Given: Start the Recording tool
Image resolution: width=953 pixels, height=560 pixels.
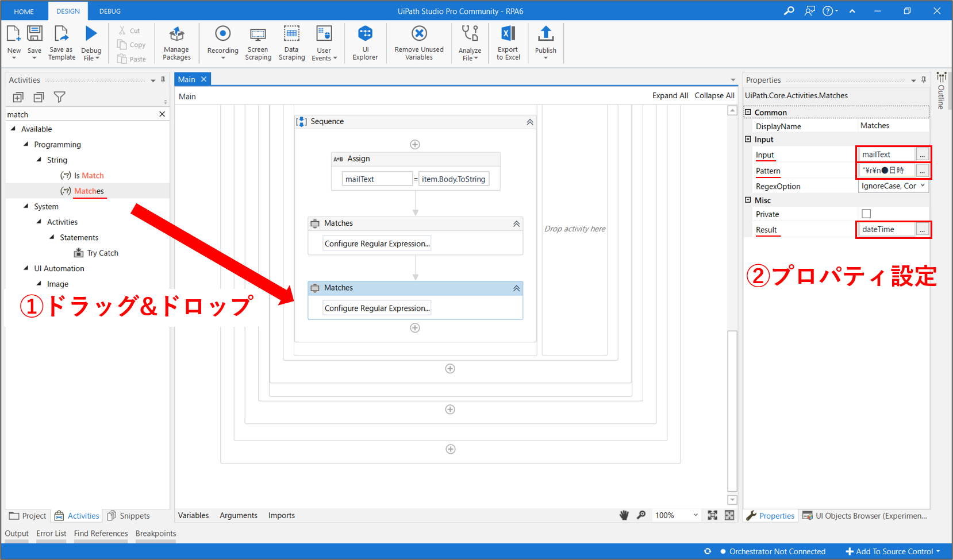Looking at the screenshot, I should 222,34.
